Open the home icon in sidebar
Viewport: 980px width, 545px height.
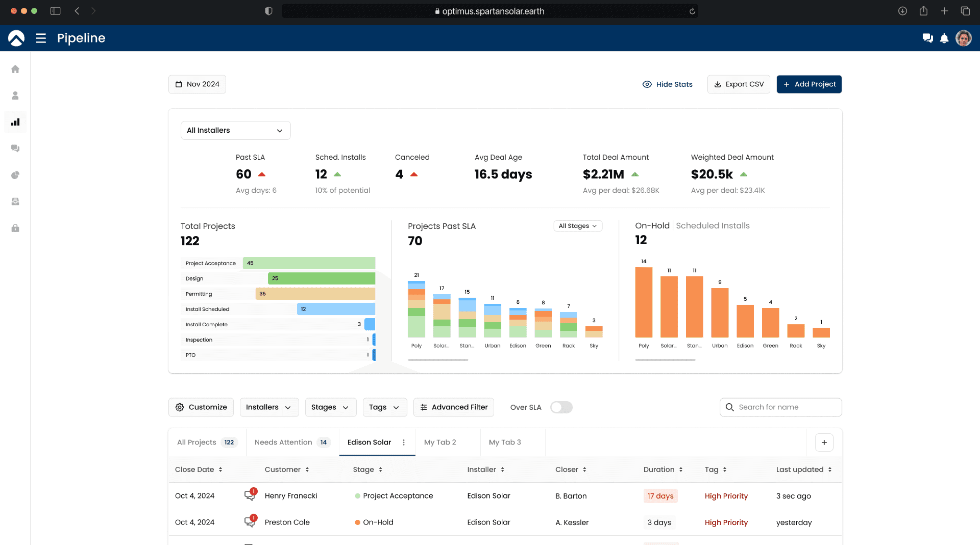(15, 69)
